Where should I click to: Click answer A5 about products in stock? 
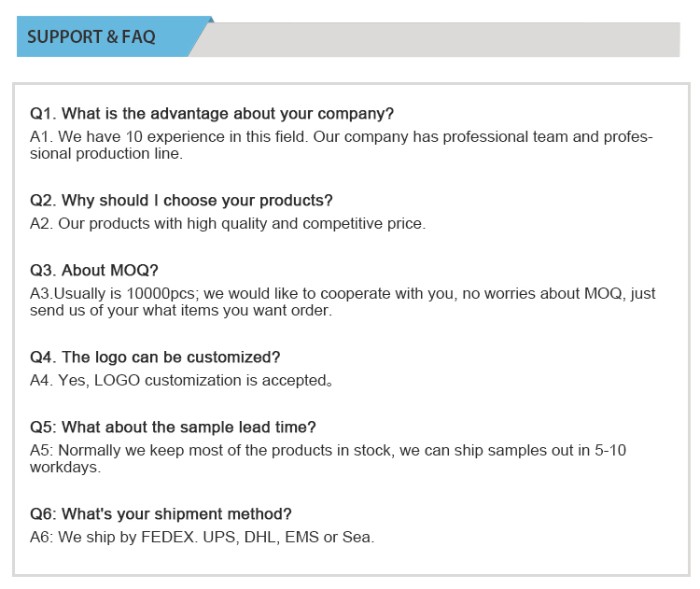coord(328,450)
